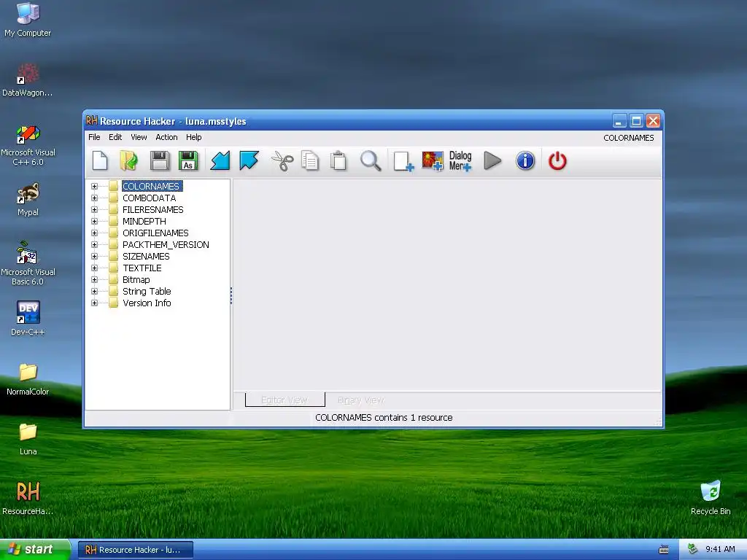Select the SIZENAMES folder label
Image resolution: width=747 pixels, height=560 pixels.
[x=146, y=256]
